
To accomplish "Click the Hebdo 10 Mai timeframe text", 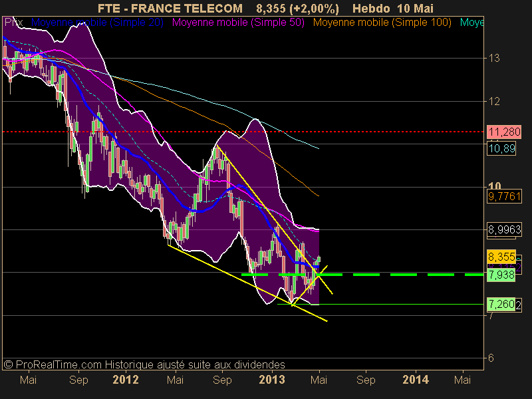I will [x=393, y=8].
